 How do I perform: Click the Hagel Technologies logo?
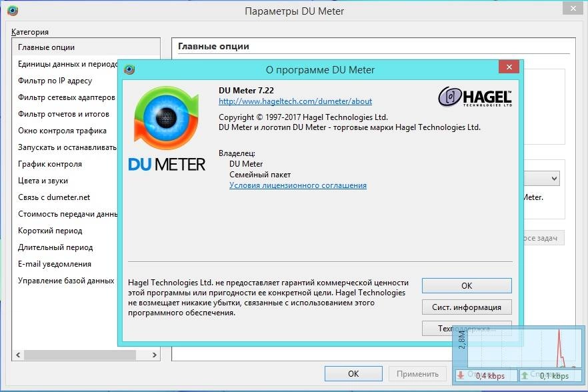coord(475,97)
